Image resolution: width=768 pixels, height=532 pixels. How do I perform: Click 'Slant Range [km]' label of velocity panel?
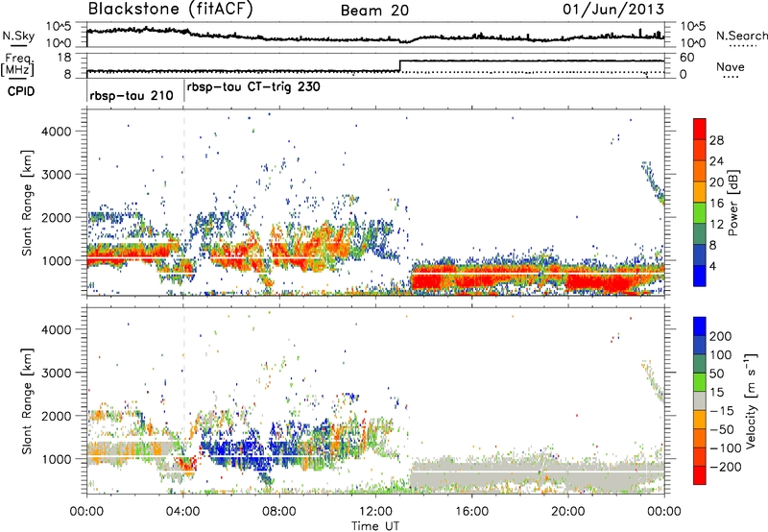pos(27,400)
